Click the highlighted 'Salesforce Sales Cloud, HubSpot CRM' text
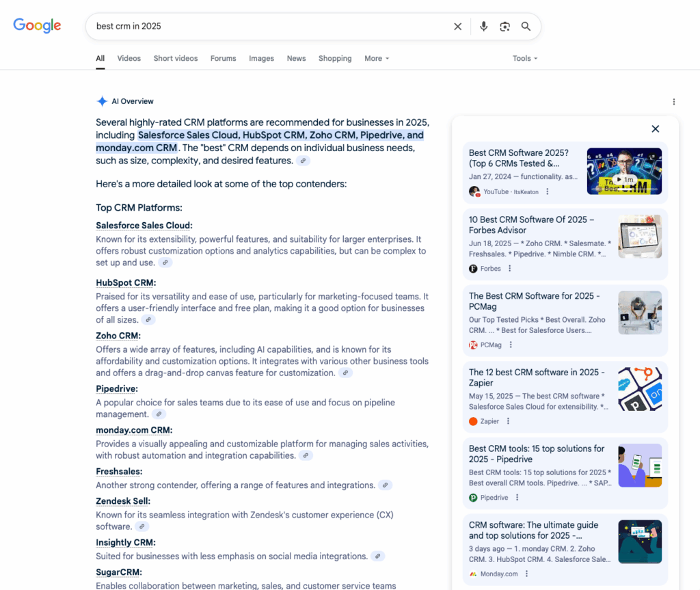This screenshot has width=700, height=590. [x=221, y=135]
